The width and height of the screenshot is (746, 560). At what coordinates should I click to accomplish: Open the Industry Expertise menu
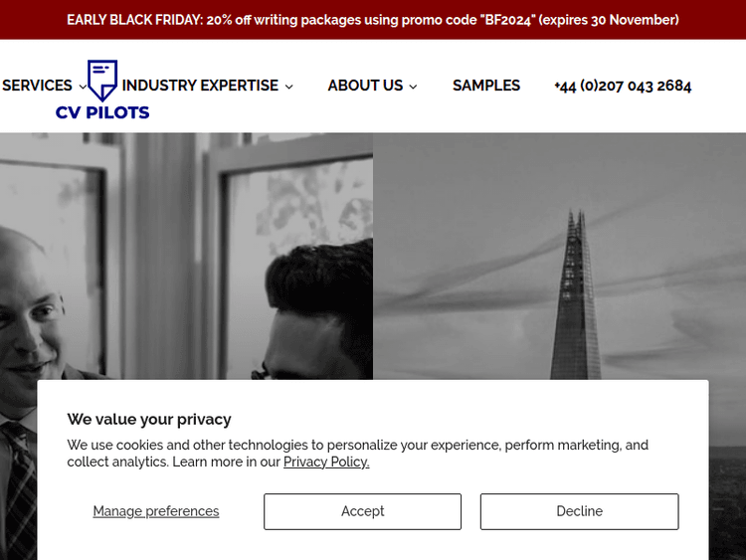pos(200,86)
